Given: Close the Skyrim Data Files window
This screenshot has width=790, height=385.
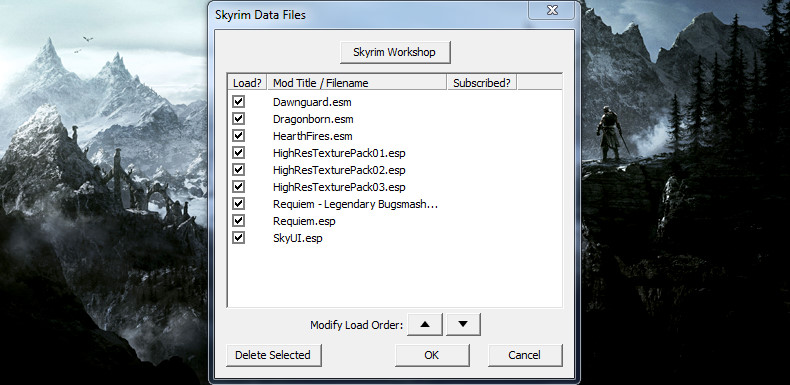Looking at the screenshot, I should pos(552,10).
